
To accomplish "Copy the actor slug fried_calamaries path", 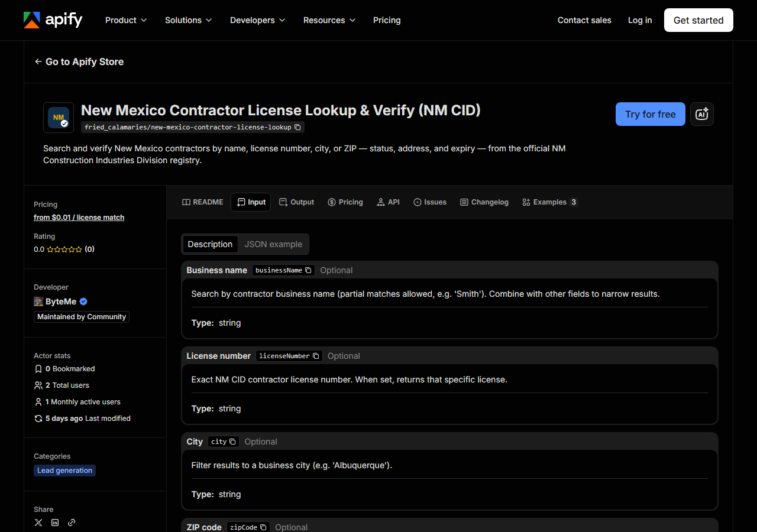I will [x=299, y=127].
